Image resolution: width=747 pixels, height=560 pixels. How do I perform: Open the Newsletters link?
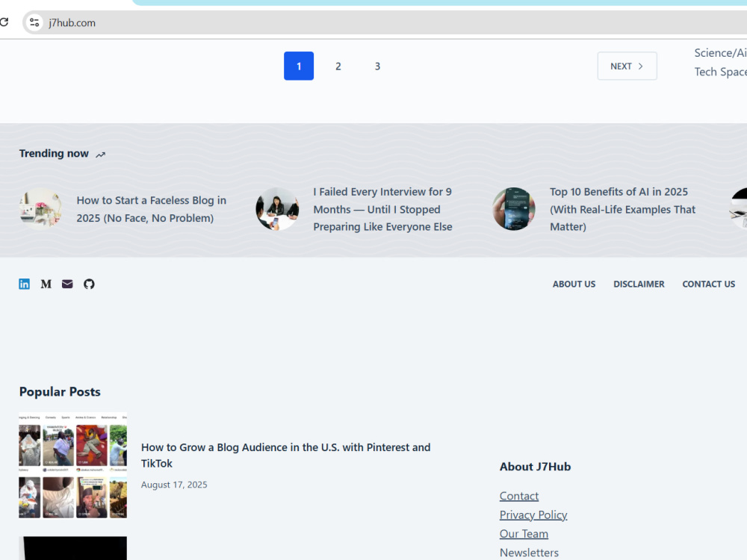click(x=529, y=553)
